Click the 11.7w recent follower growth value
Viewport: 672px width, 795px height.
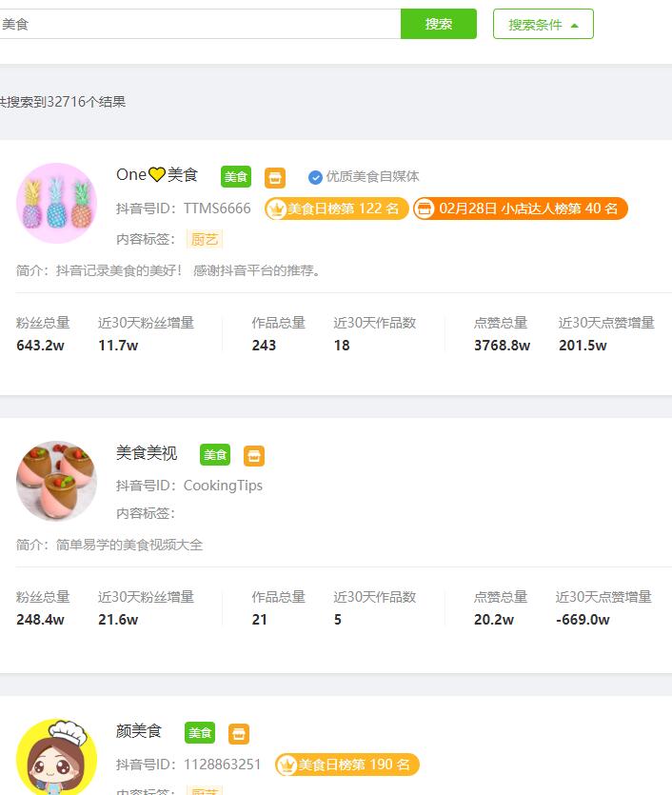pyautogui.click(x=118, y=346)
